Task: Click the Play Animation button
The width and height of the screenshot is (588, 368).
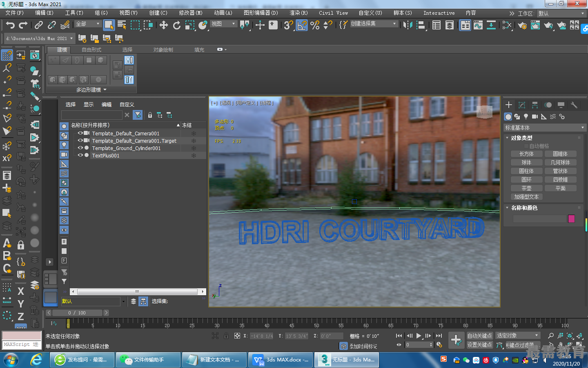Action: coord(419,336)
